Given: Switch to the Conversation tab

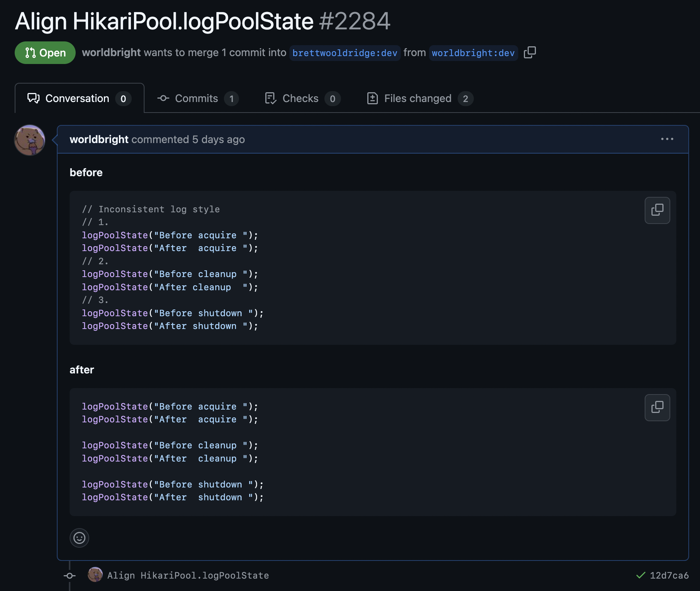Looking at the screenshot, I should click(79, 98).
